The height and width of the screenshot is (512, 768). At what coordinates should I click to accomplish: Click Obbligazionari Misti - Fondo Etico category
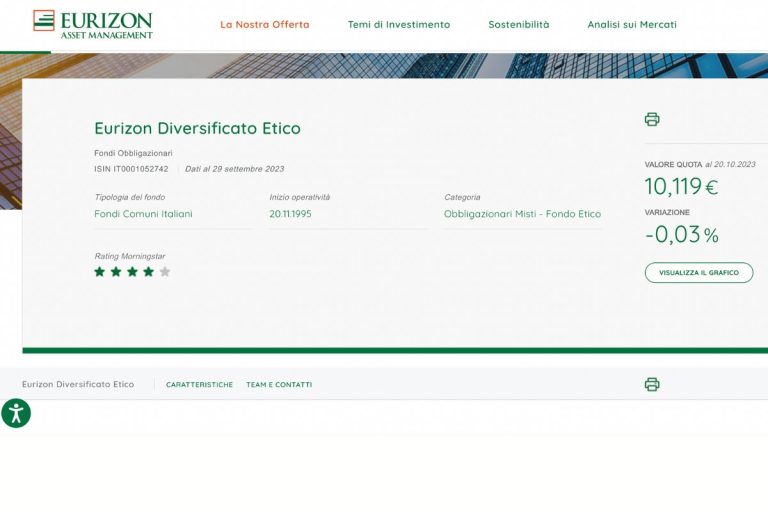522,214
